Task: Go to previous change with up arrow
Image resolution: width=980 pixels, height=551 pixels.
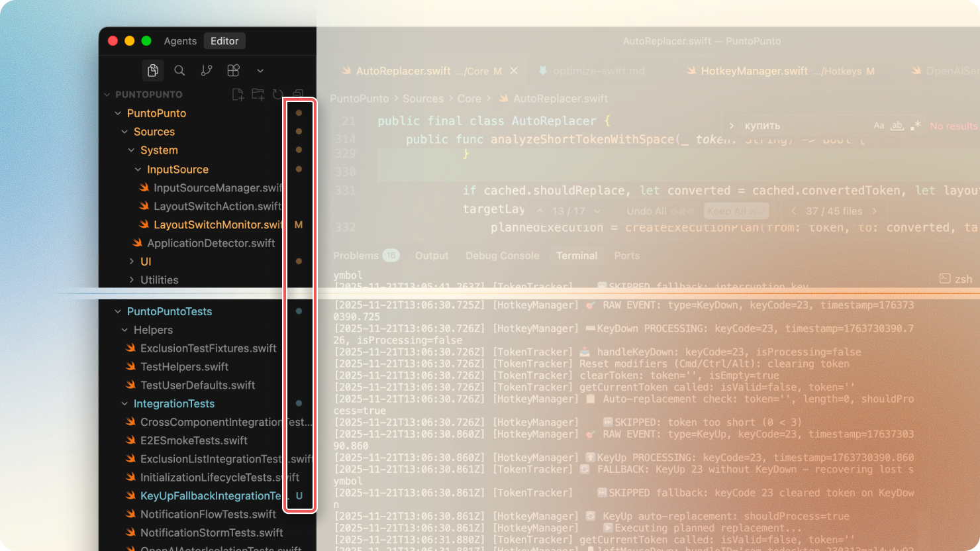Action: coord(540,211)
